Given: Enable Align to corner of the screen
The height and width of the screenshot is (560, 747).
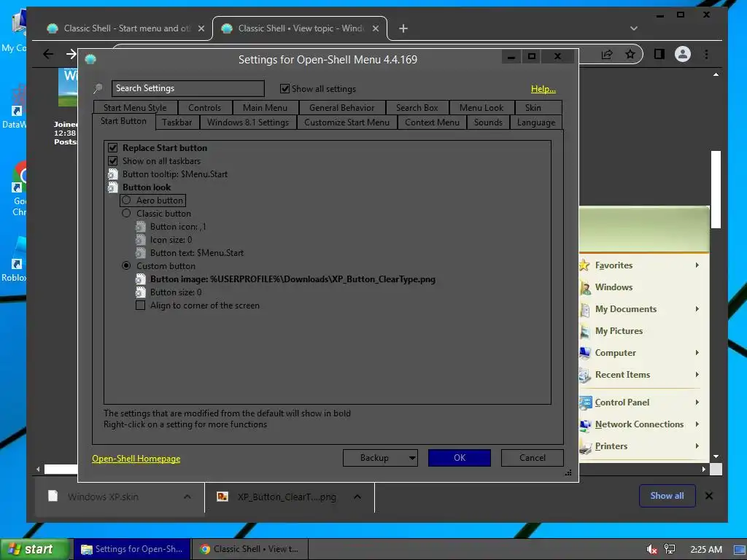Looking at the screenshot, I should point(141,306).
